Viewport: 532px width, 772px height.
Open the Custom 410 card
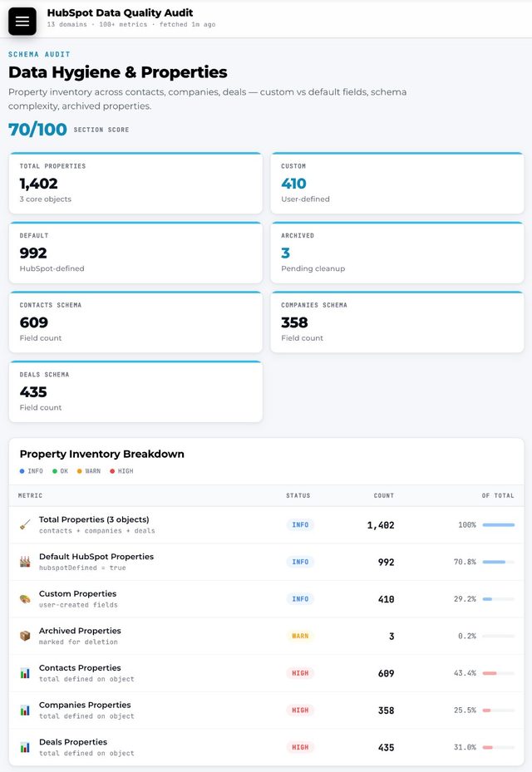point(397,183)
